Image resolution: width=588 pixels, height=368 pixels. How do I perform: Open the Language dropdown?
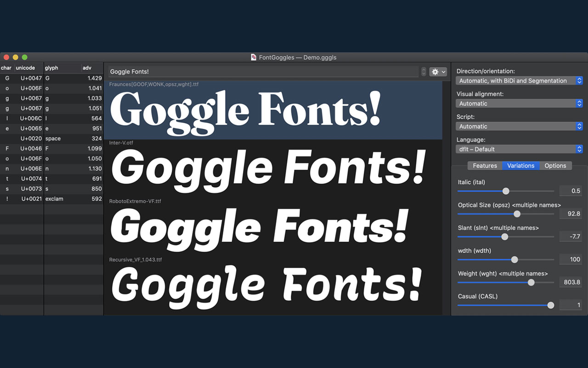(x=520, y=149)
